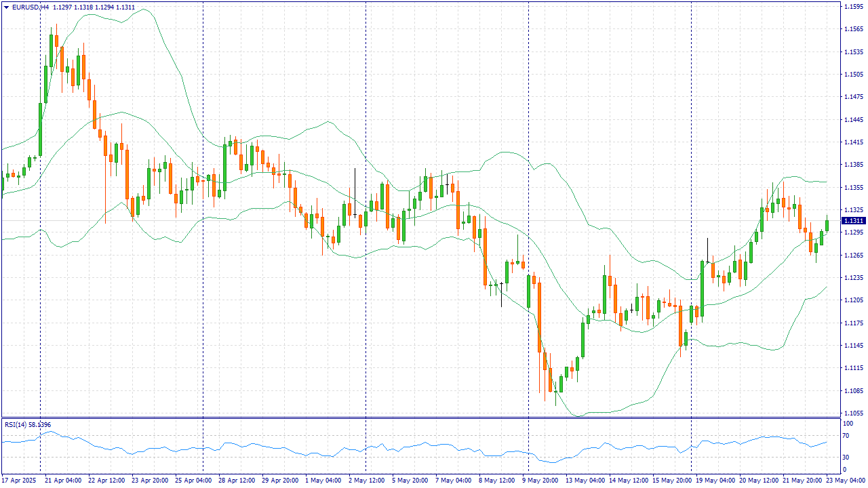Click the 2 May 12:00 time label
This screenshot has height=488, width=868.
(x=366, y=480)
